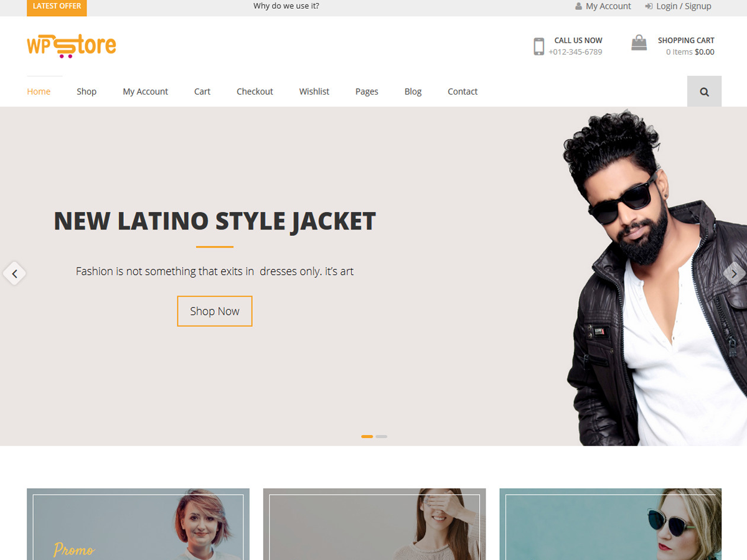Click the next slide arrow
The width and height of the screenshot is (747, 560).
[x=733, y=273]
